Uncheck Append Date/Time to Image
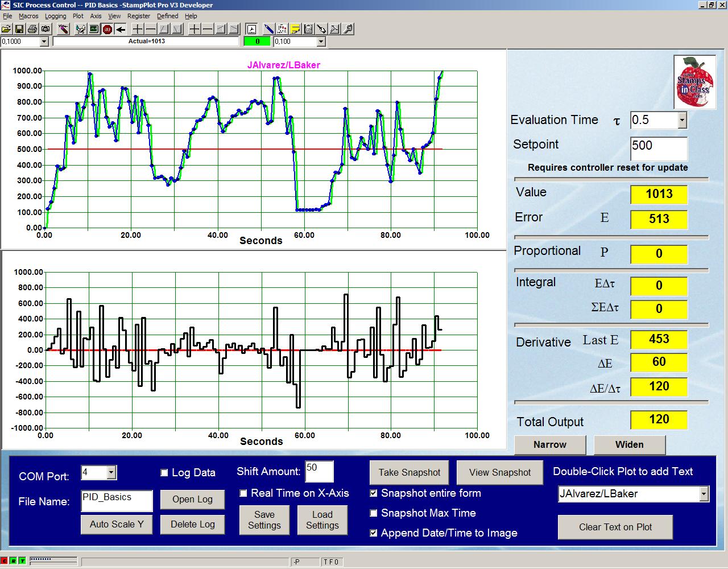Screen dimensions: 728x569 (x=374, y=533)
